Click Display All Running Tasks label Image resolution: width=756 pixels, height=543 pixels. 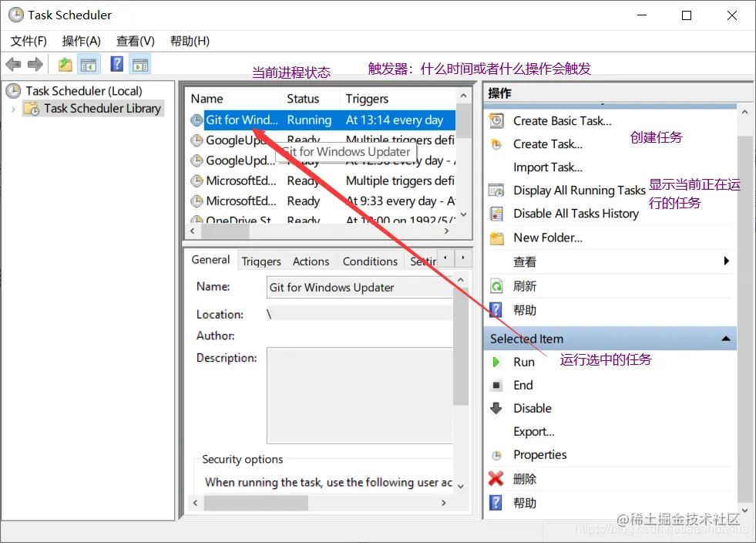(x=579, y=191)
